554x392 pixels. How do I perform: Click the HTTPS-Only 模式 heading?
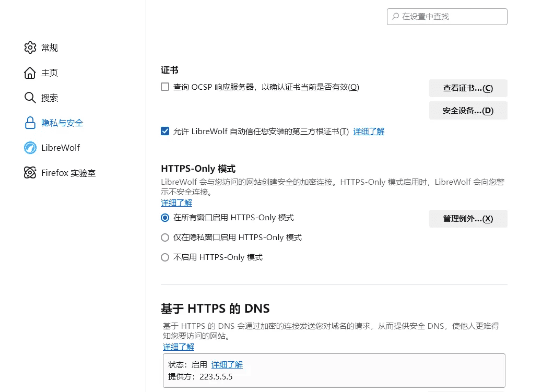(198, 169)
